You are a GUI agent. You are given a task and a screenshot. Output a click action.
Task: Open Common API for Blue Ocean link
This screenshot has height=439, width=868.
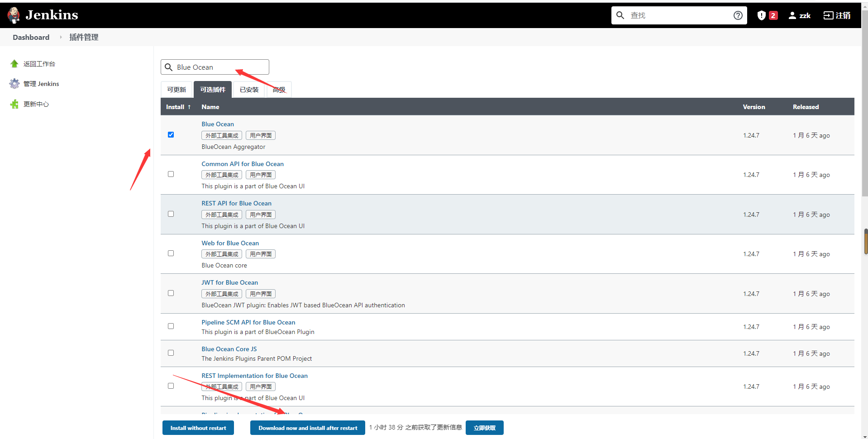243,164
